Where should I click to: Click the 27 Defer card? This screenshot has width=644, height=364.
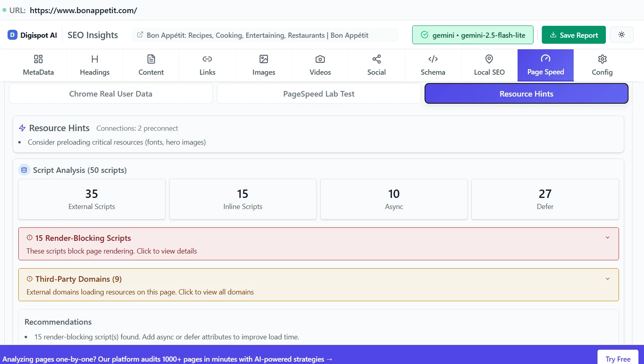tap(545, 199)
